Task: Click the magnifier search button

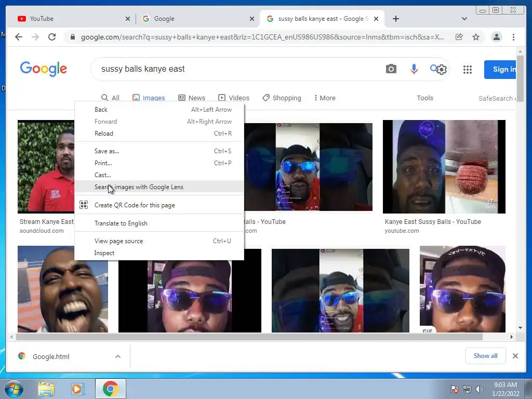Action: [x=434, y=68]
